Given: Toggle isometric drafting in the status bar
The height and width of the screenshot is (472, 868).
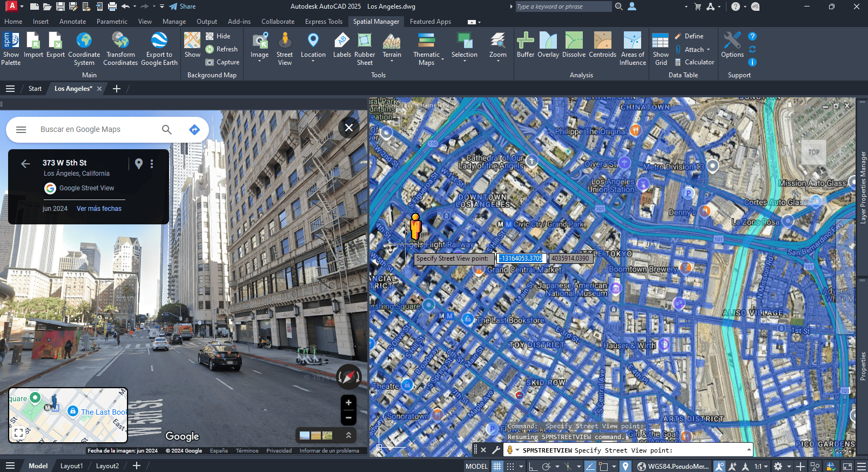Looking at the screenshot, I should click(568, 466).
